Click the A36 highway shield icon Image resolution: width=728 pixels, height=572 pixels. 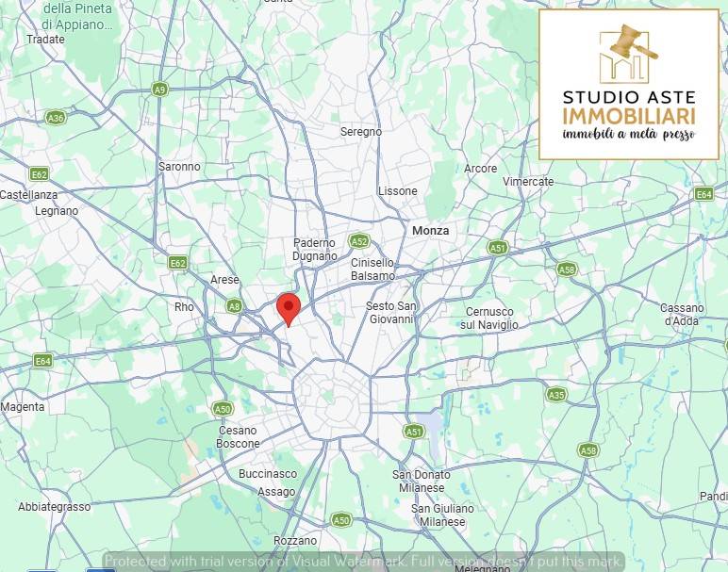click(56, 118)
